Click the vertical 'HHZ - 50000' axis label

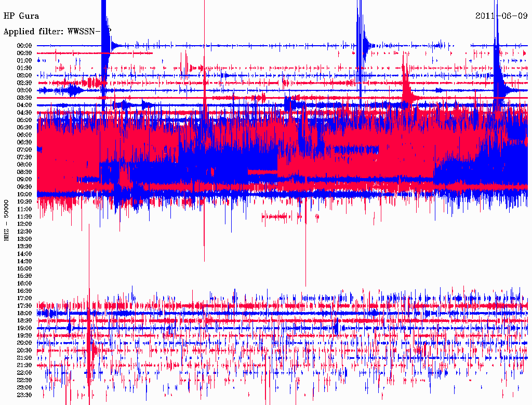[x=6, y=220]
